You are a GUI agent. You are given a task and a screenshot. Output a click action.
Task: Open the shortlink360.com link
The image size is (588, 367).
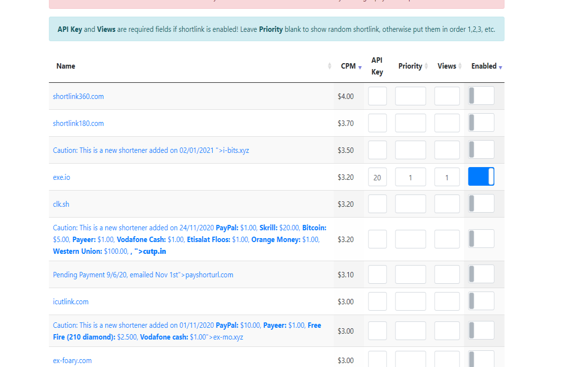(78, 97)
